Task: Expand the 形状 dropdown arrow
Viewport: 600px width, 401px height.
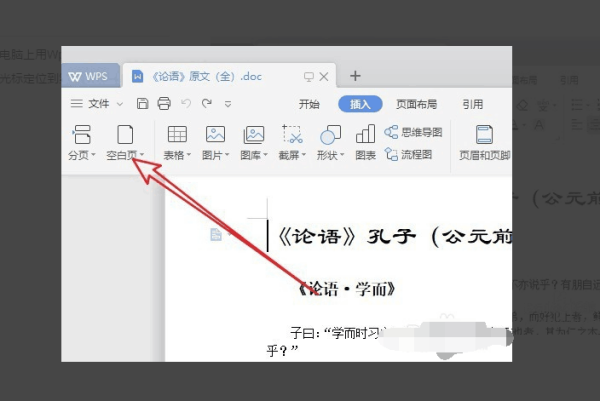Action: coord(342,155)
